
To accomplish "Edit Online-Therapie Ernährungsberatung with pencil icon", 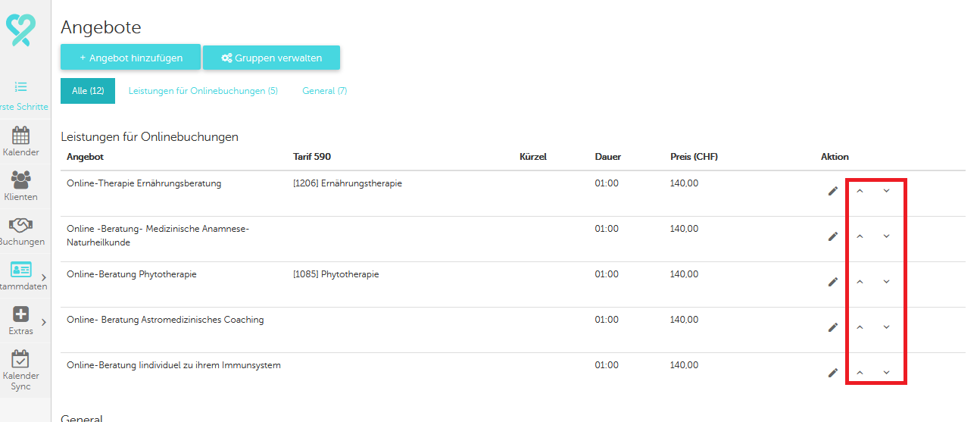I will point(833,191).
